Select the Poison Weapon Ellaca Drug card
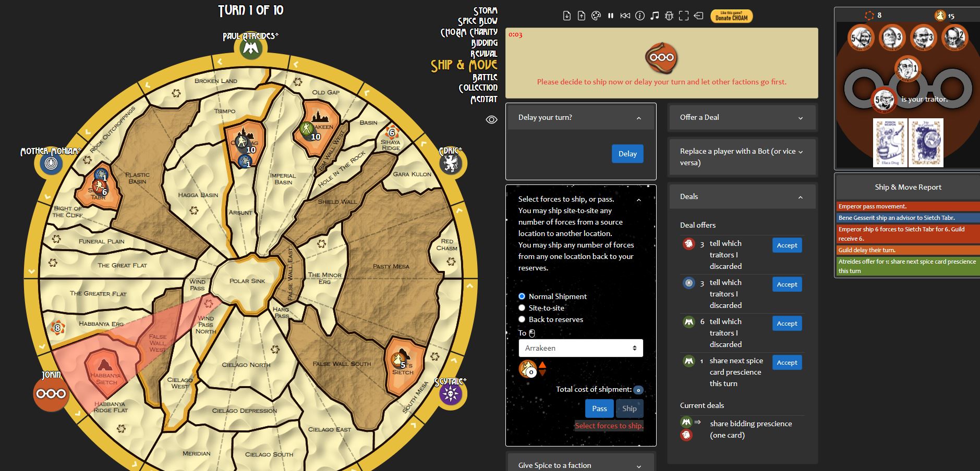Viewport: 980px width, 471px height. coord(890,143)
